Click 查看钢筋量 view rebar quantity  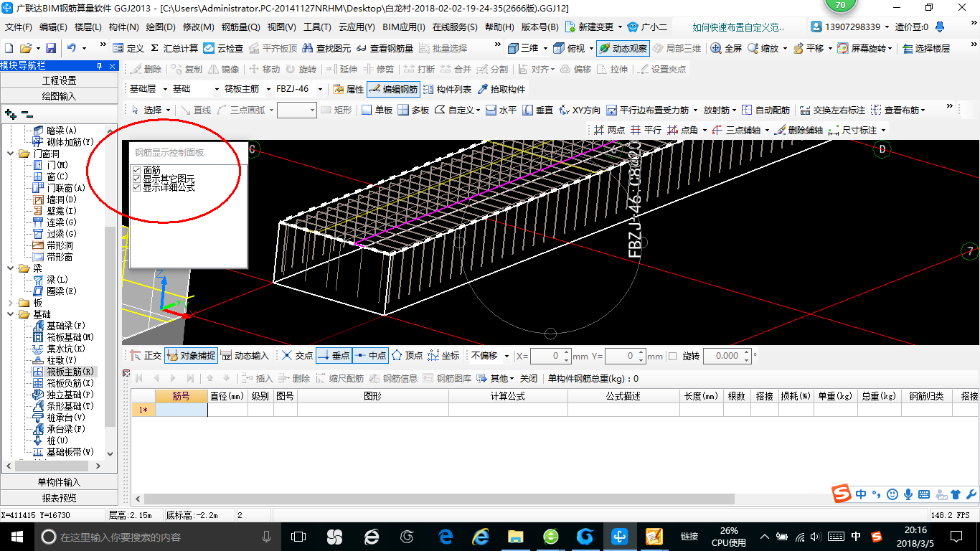click(x=385, y=48)
